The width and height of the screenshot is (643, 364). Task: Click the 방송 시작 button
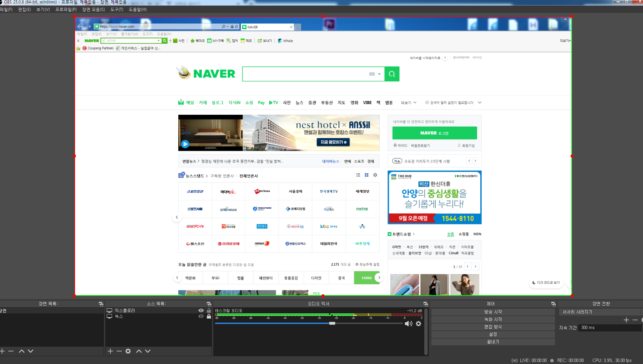[x=493, y=312]
